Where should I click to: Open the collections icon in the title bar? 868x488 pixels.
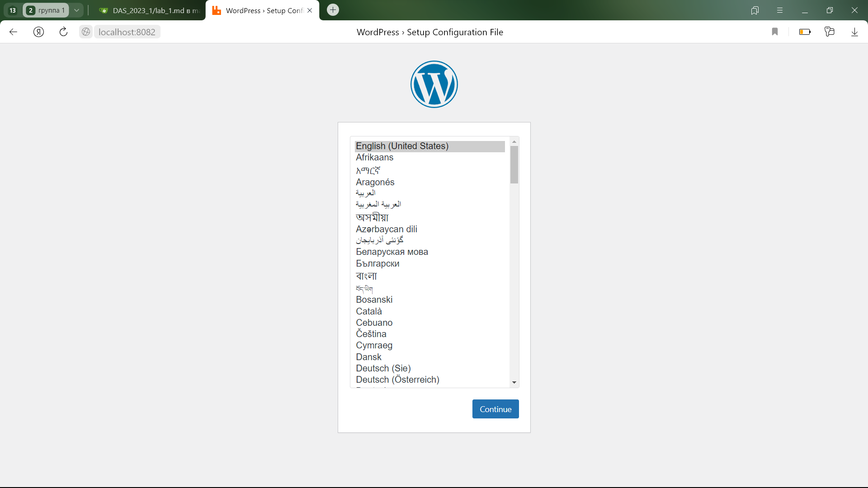click(x=755, y=10)
